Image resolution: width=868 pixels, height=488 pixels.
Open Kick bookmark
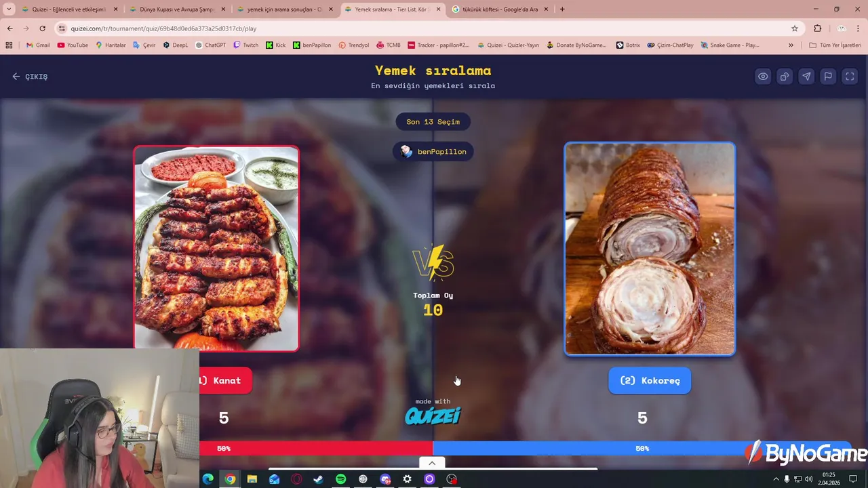pyautogui.click(x=276, y=45)
